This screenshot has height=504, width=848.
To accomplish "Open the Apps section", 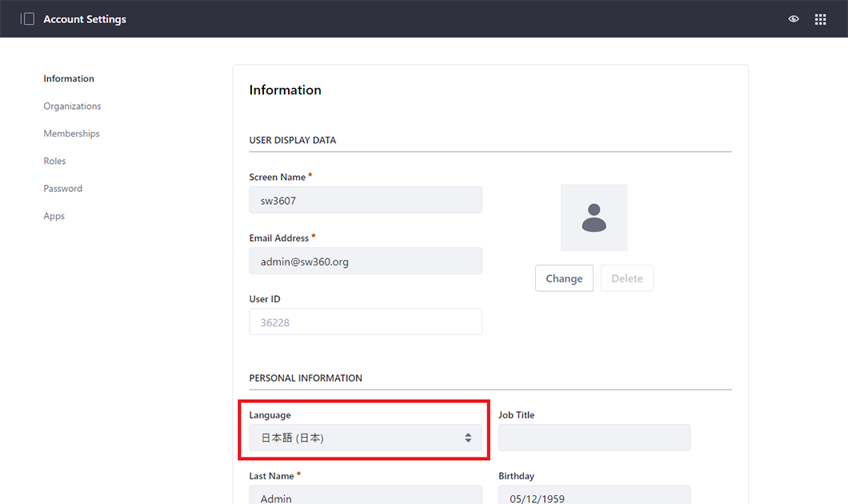I will click(x=54, y=215).
